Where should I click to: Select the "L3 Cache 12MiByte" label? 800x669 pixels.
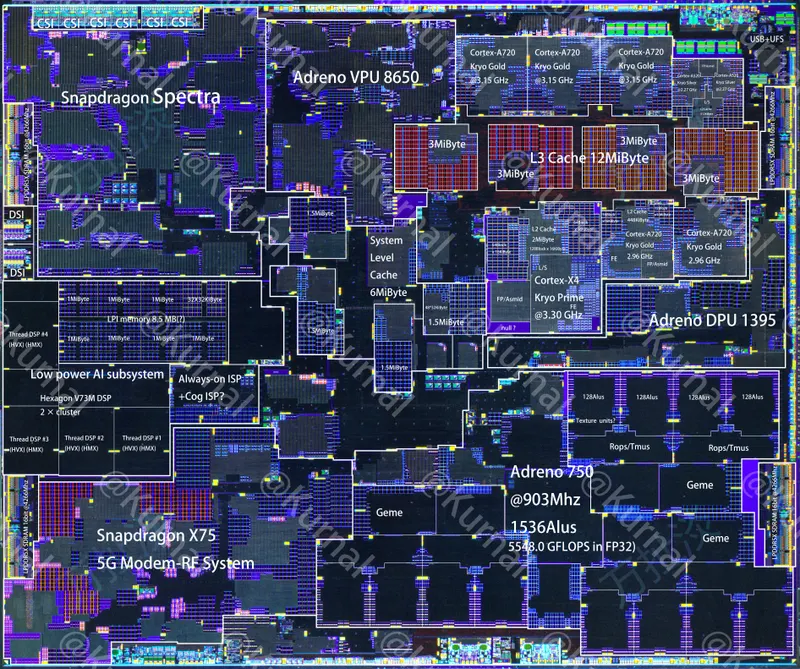pos(589,158)
